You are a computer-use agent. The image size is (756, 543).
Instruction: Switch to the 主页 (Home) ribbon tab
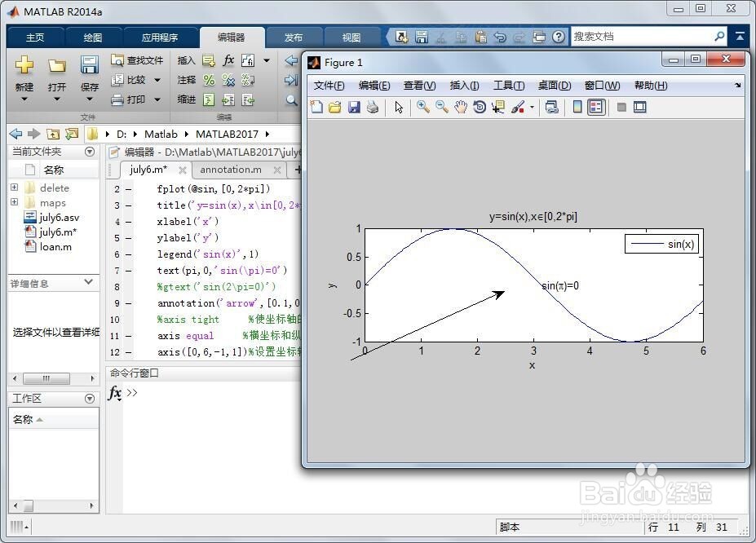35,38
